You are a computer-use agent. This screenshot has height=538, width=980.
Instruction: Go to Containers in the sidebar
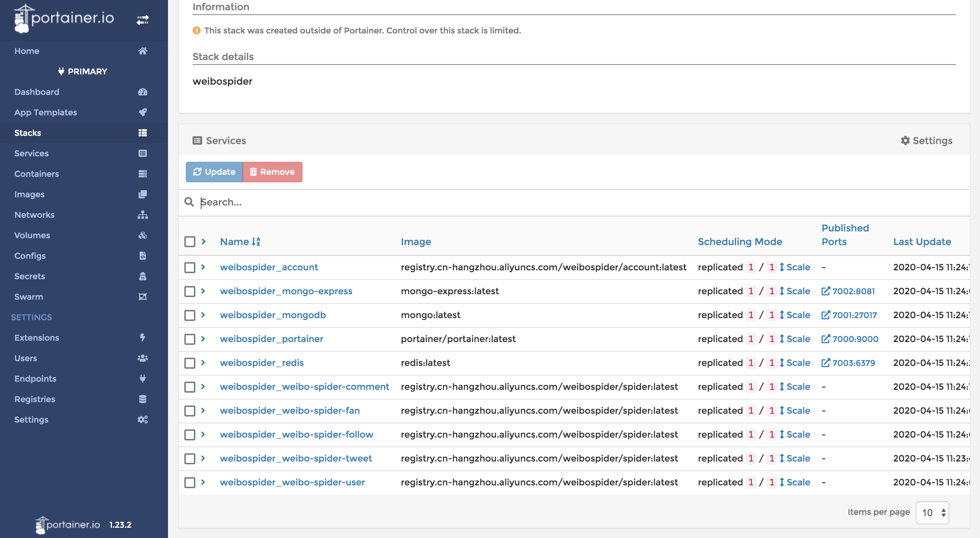pos(37,174)
